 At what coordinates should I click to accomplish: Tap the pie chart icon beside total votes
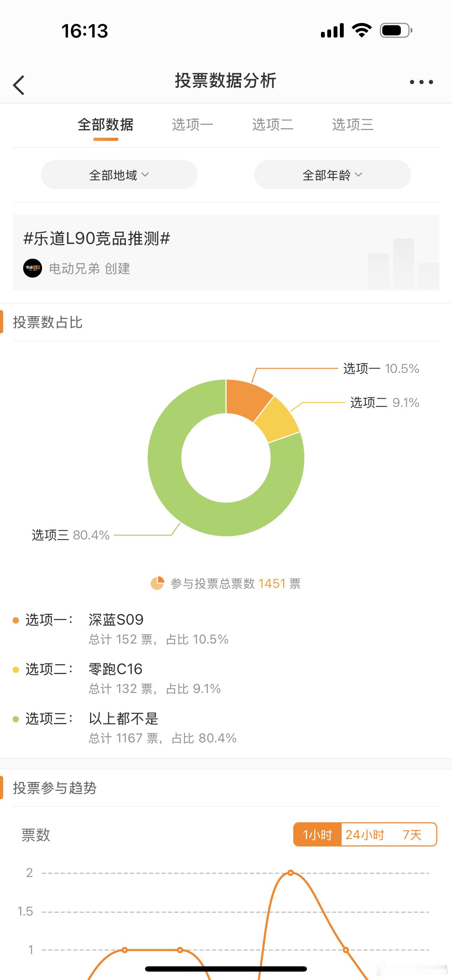[157, 583]
